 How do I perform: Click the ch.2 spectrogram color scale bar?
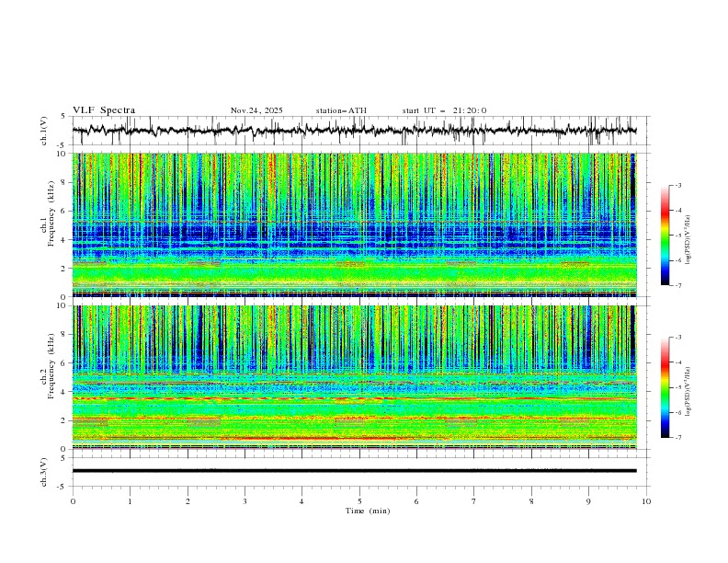tap(665, 387)
